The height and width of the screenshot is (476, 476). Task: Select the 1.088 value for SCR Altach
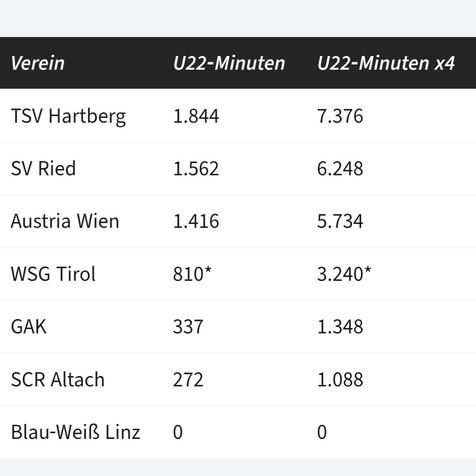point(340,380)
